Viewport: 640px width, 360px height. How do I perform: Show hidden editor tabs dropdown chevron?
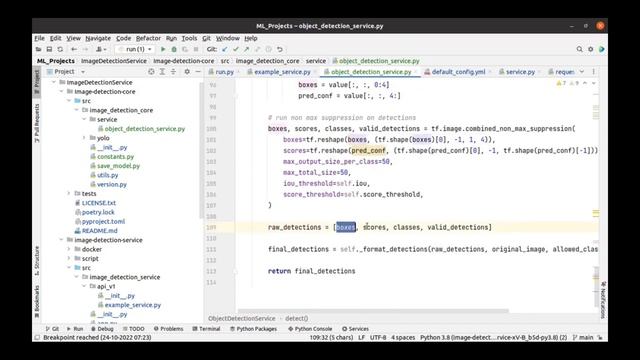582,71
